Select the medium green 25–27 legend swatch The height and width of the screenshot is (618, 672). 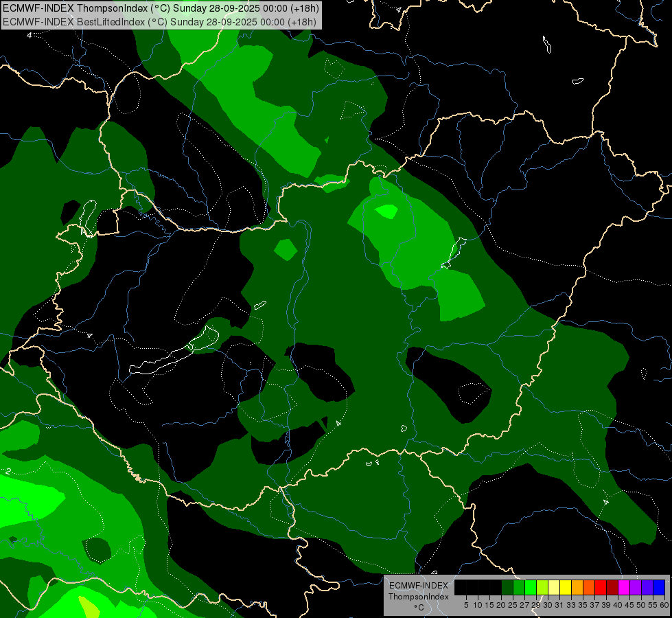pyautogui.click(x=519, y=587)
